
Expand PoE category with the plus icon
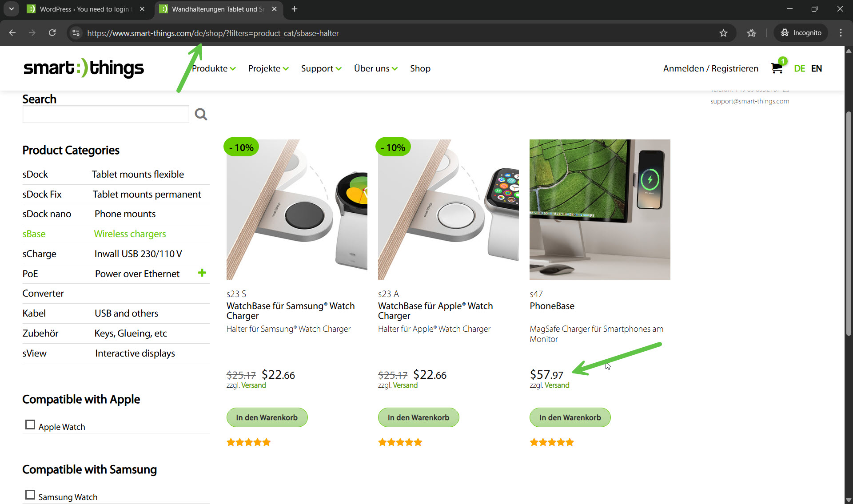coord(202,273)
